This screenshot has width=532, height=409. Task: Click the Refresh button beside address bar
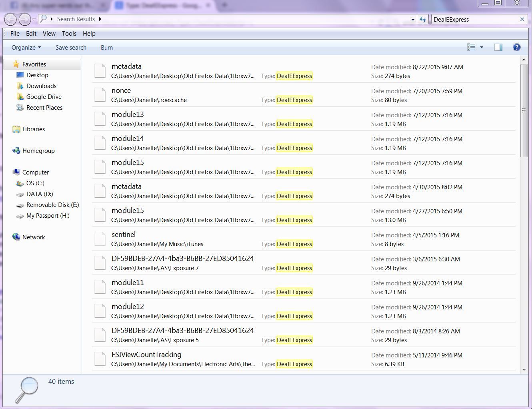tap(423, 19)
